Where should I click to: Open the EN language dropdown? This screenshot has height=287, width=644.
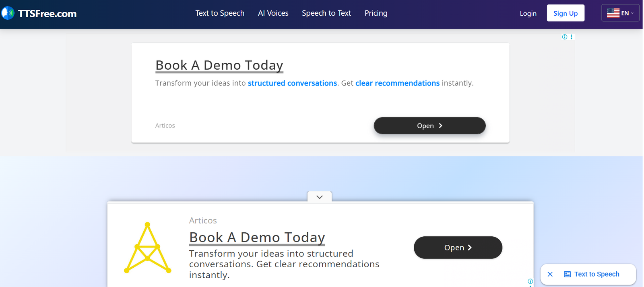pyautogui.click(x=620, y=13)
